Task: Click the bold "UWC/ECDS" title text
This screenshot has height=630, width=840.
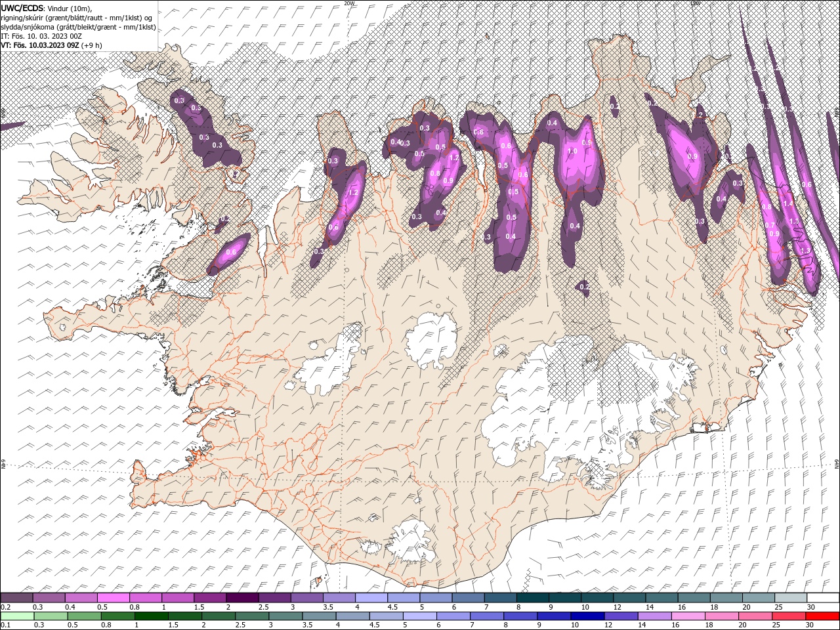Action: pyautogui.click(x=22, y=7)
